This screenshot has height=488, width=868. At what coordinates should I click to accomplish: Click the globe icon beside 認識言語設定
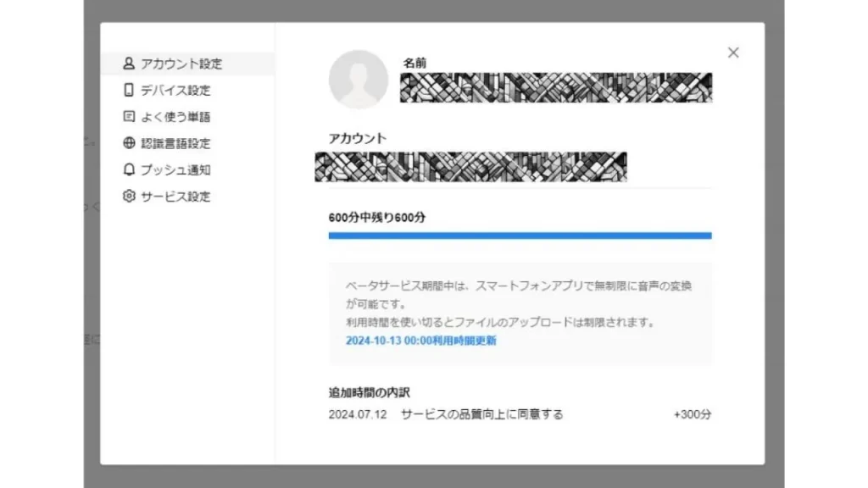(129, 142)
